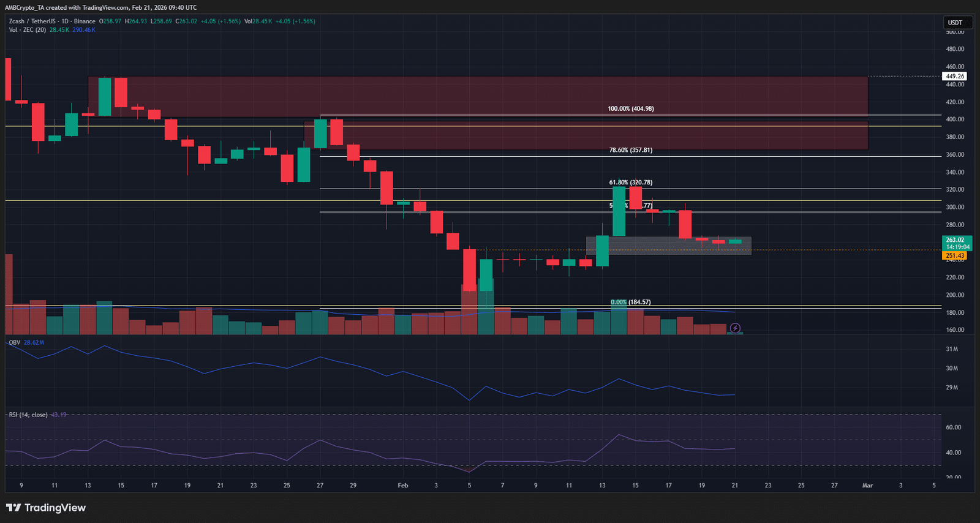Click the orange 251.43 price label
Screen dimensions: 980x523
click(954, 255)
